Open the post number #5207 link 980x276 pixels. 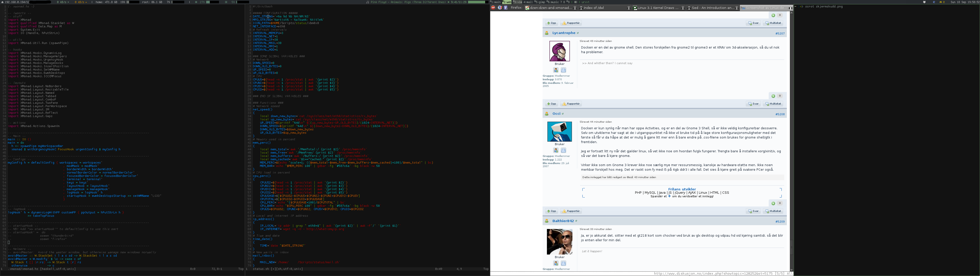(x=780, y=33)
